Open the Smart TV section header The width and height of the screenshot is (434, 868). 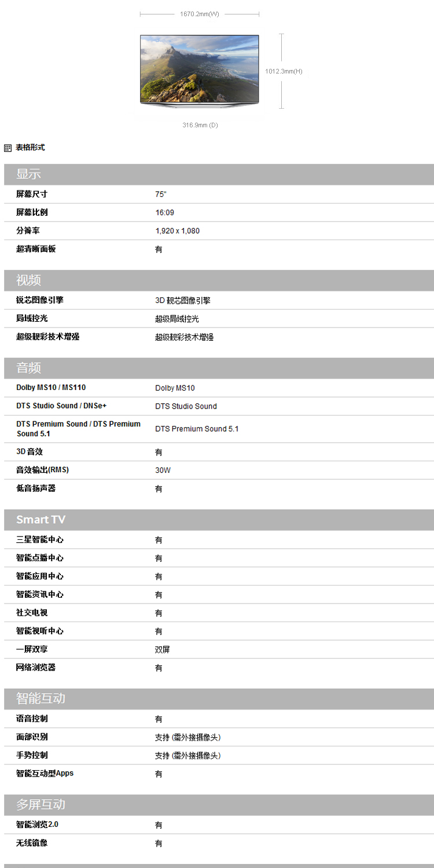[x=41, y=520]
